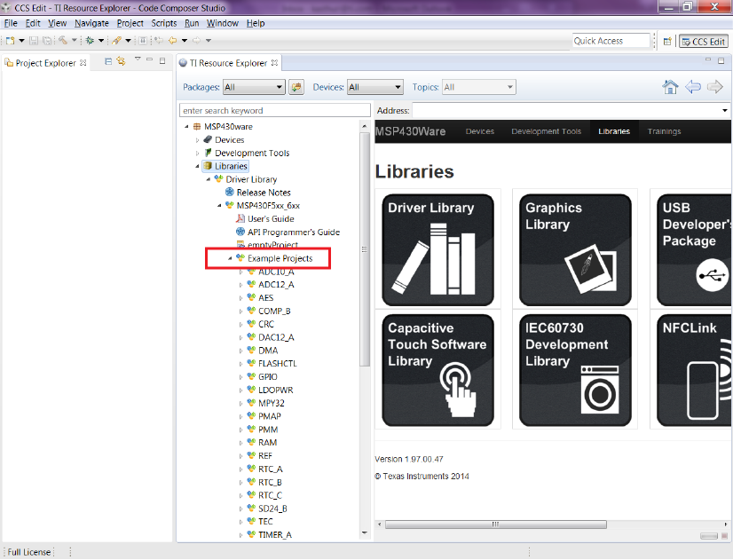The height and width of the screenshot is (560, 733).
Task: Click the package manager icon beside Packages
Action: point(296,87)
